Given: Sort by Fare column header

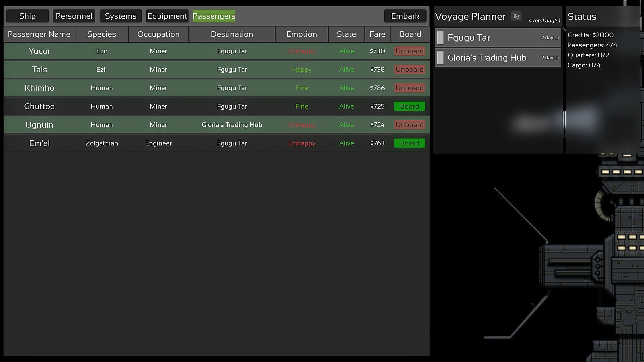Looking at the screenshot, I should tap(377, 34).
